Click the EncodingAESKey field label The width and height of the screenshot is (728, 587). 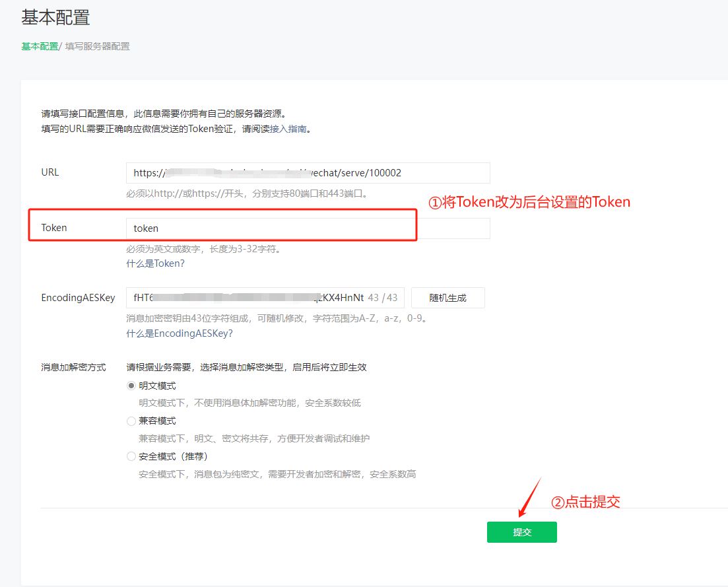[x=78, y=298]
